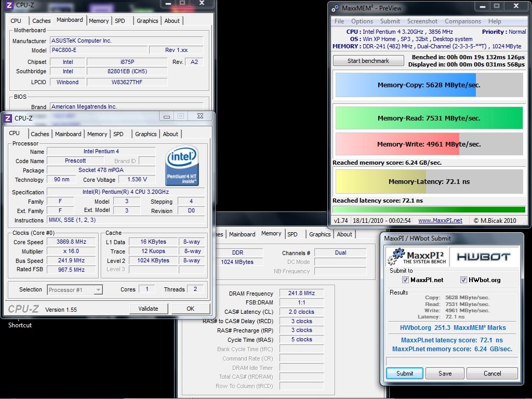Select CPU tab in top back CPU-Z window
The image size is (532, 399).
[x=16, y=21]
